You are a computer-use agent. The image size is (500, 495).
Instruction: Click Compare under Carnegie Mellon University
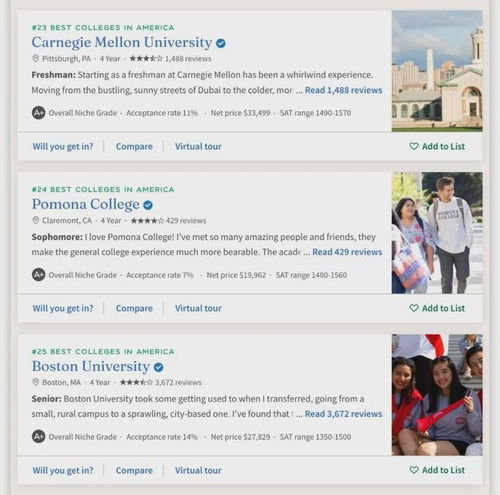point(134,146)
